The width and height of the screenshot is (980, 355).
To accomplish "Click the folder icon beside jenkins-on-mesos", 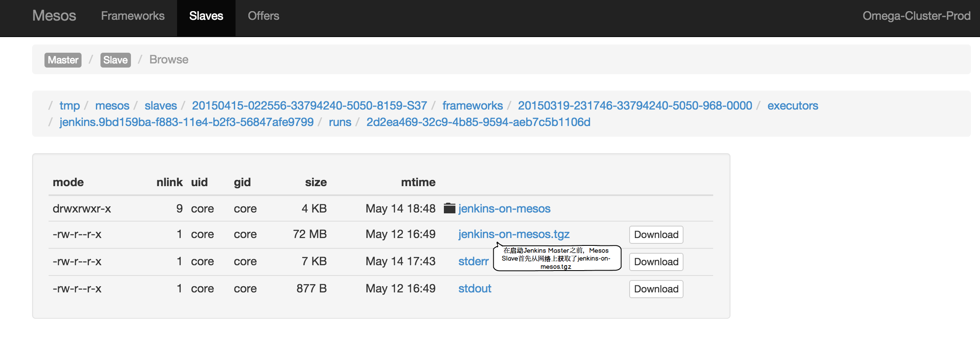I will click(449, 208).
